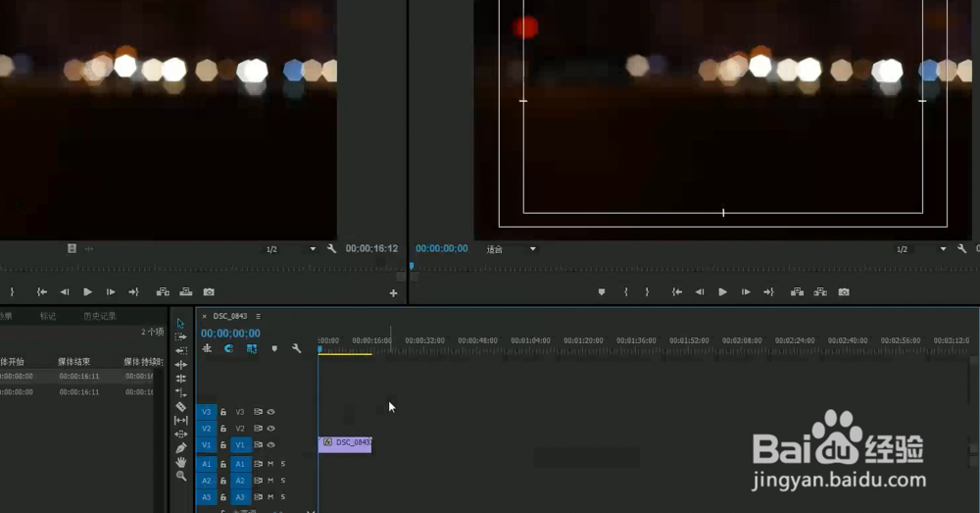Image resolution: width=980 pixels, height=513 pixels.
Task: Close the DSC_0843 sequence tab
Action: point(205,316)
